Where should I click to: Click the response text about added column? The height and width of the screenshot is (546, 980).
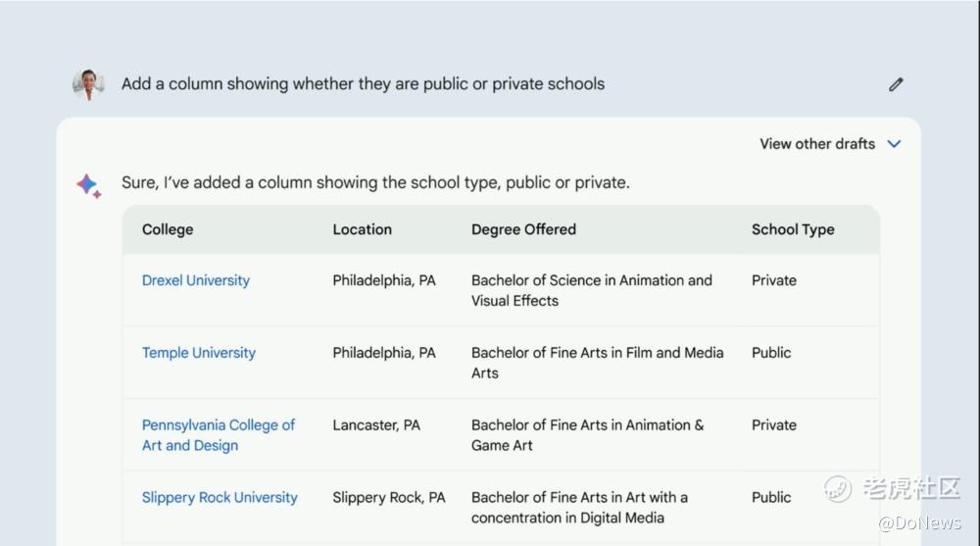pyautogui.click(x=375, y=182)
